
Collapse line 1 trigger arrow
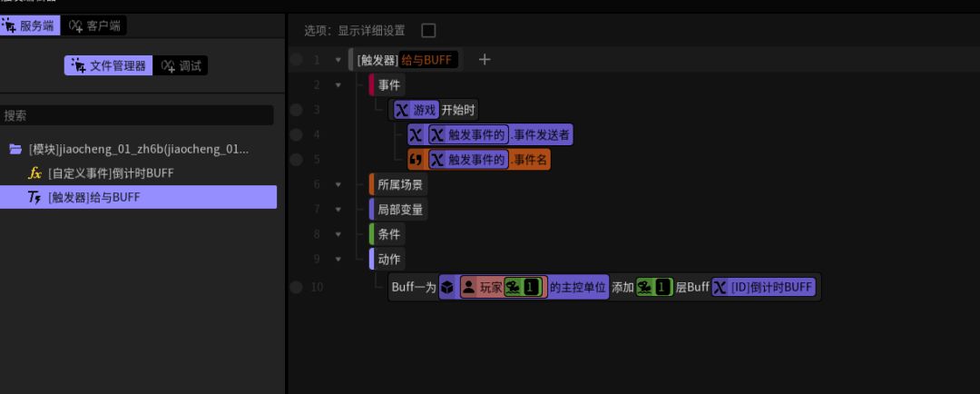(338, 60)
